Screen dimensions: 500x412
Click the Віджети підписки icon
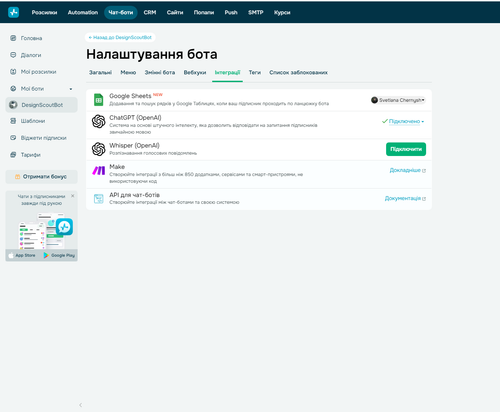[13, 138]
